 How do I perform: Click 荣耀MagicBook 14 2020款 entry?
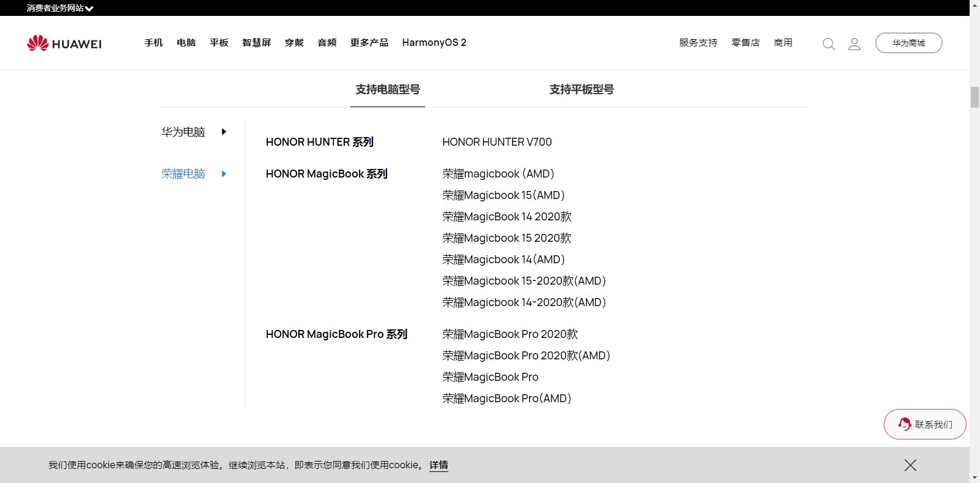click(x=507, y=217)
